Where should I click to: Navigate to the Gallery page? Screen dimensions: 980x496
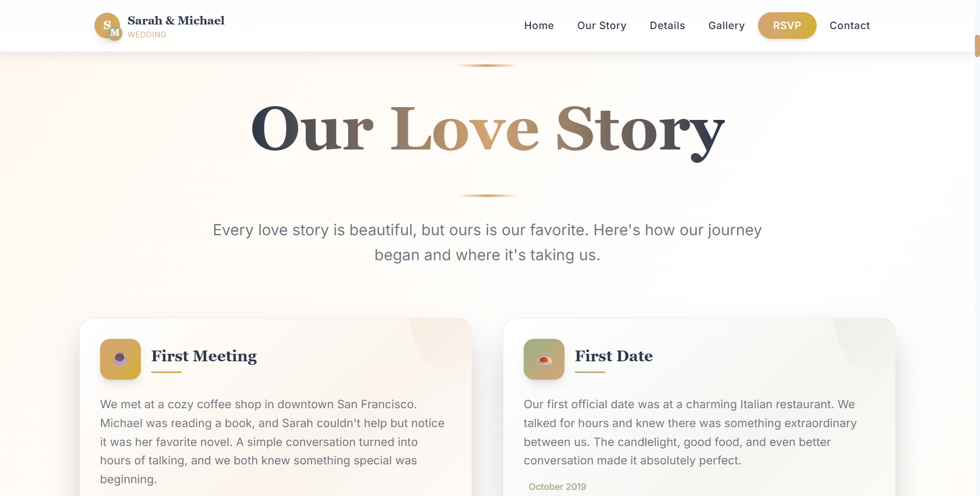point(726,26)
